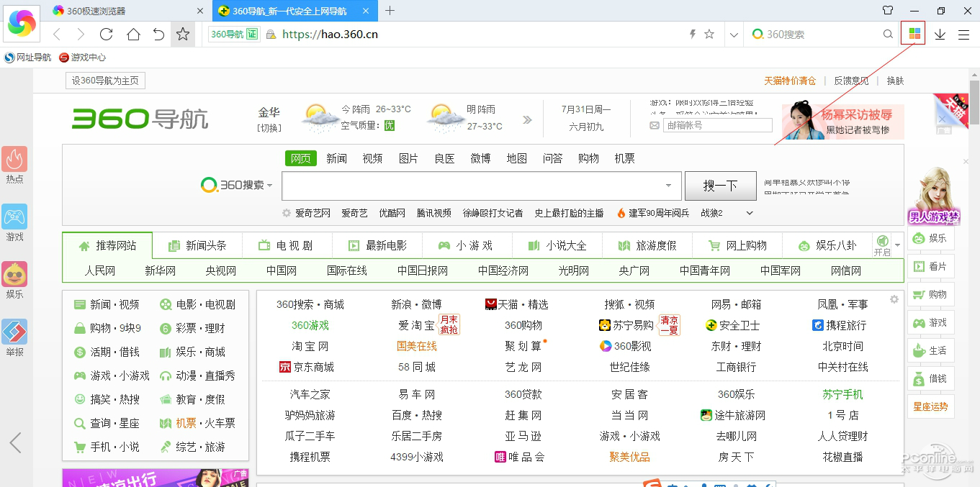The image size is (980, 487).
Task: Expand more hot searches chevron
Action: click(749, 213)
